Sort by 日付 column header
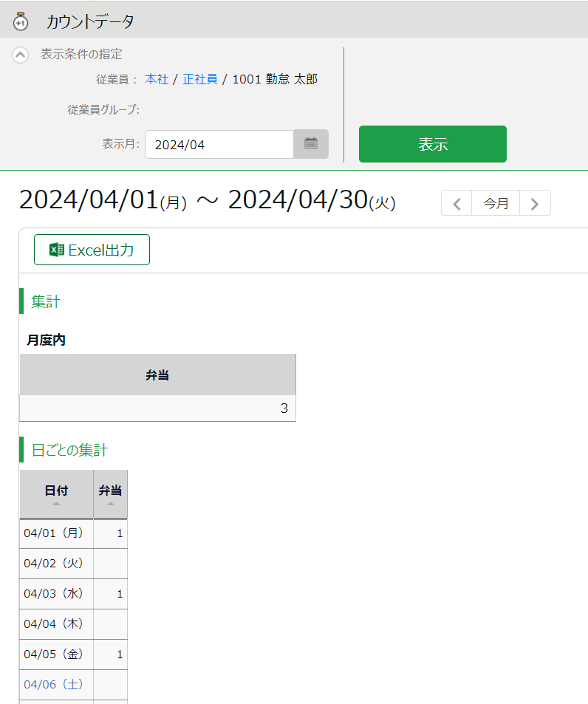588x704 pixels. click(x=56, y=494)
